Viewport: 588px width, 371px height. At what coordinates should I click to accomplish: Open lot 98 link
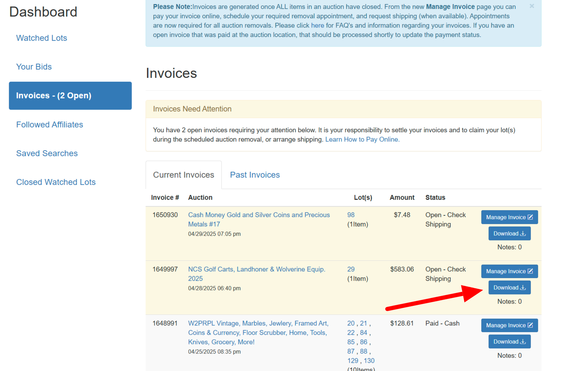351,215
